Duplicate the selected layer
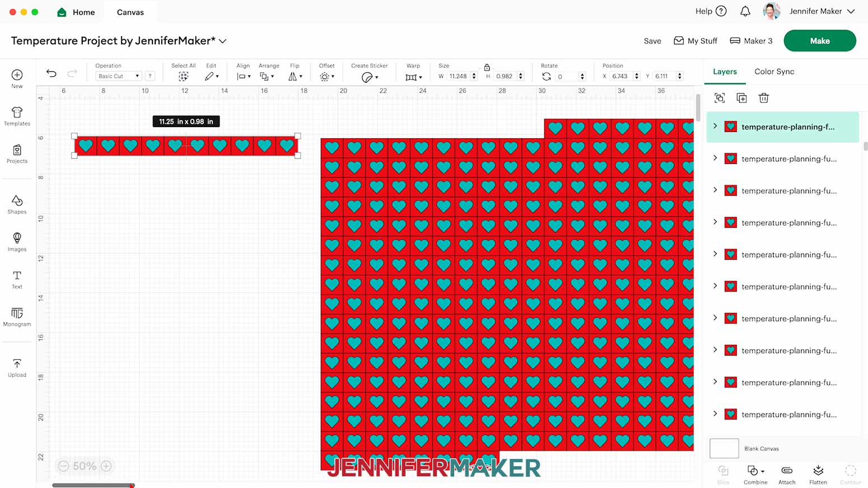The width and height of the screenshot is (868, 488). point(741,98)
